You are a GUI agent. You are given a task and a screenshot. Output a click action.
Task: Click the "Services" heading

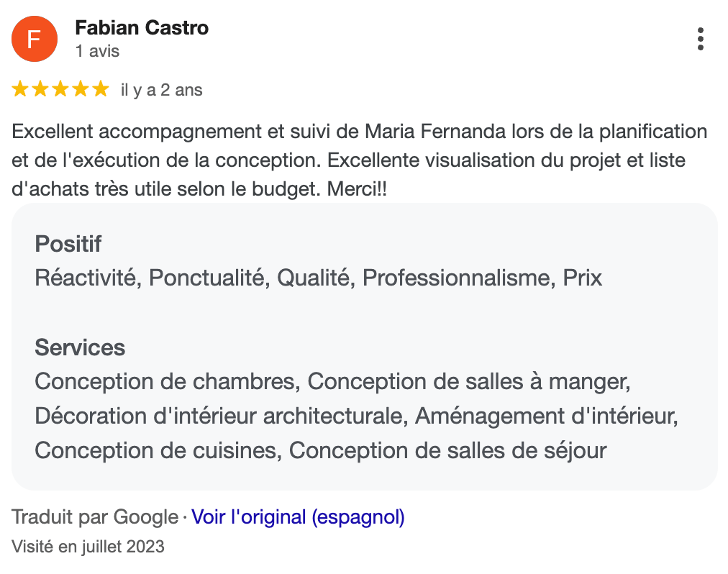[x=80, y=347]
